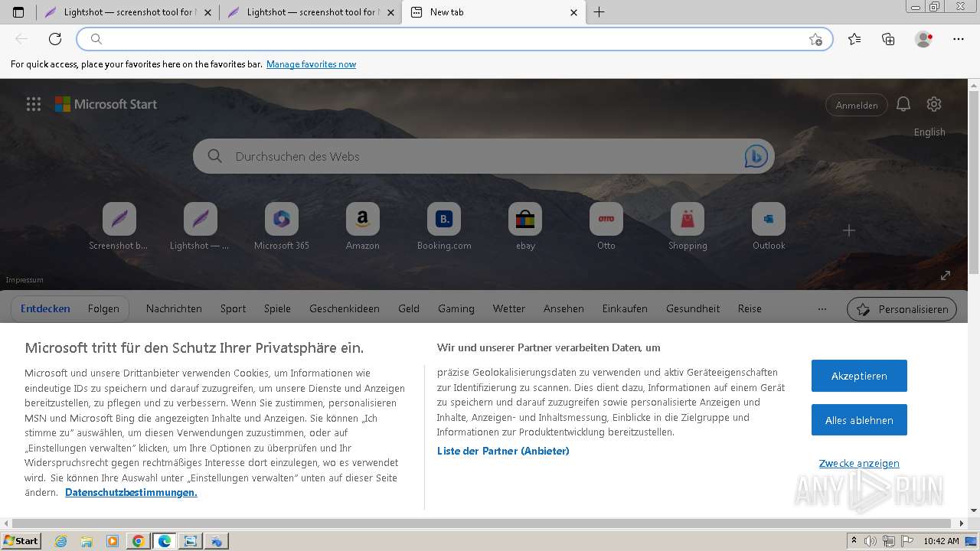Click the volume icon in system tray

[871, 541]
